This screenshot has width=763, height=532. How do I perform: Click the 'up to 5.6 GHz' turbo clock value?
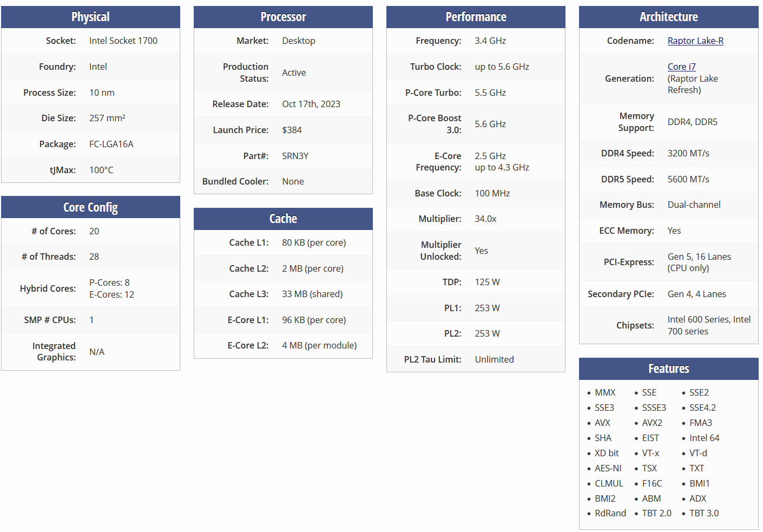tap(502, 67)
